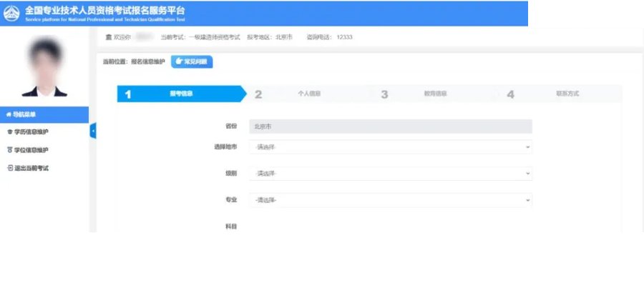Click the 当前位置 报名信息维护 breadcrumb
Screen dimensions: 644x283
(134, 62)
